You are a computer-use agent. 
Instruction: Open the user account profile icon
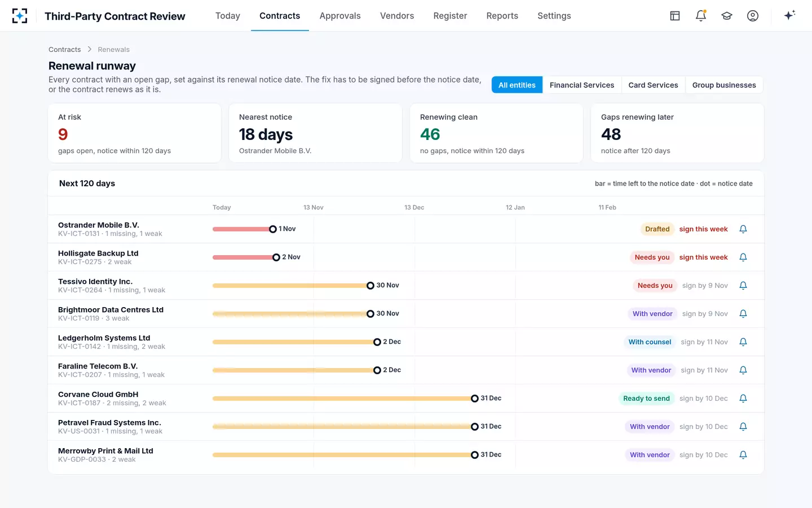753,16
